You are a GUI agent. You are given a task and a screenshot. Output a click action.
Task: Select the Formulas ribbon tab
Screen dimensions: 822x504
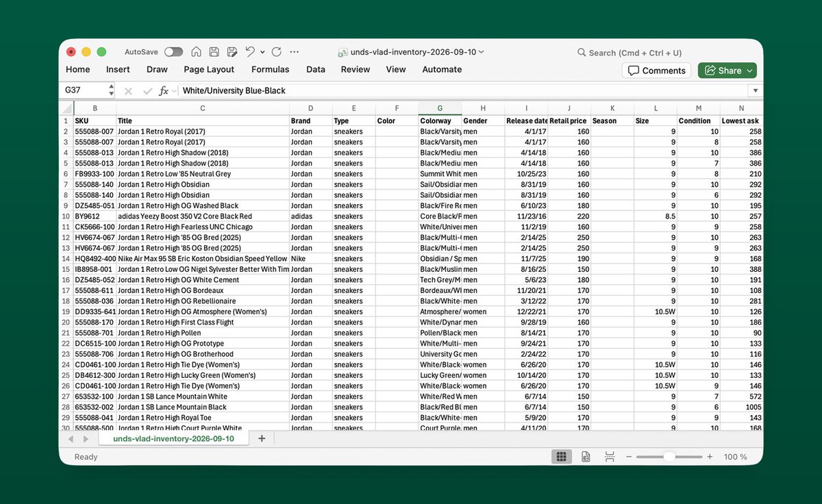coord(271,69)
